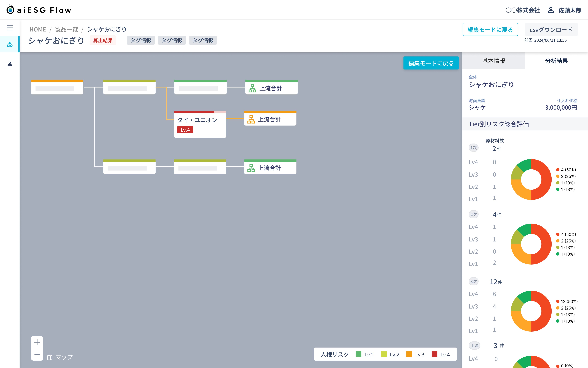The image size is (588, 368).
Task: Zoom in with the plus button
Action: click(x=37, y=342)
